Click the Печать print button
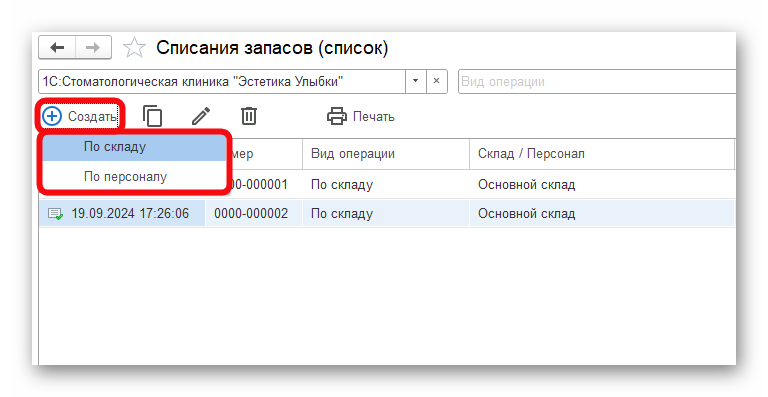The image size is (768, 397). (361, 117)
